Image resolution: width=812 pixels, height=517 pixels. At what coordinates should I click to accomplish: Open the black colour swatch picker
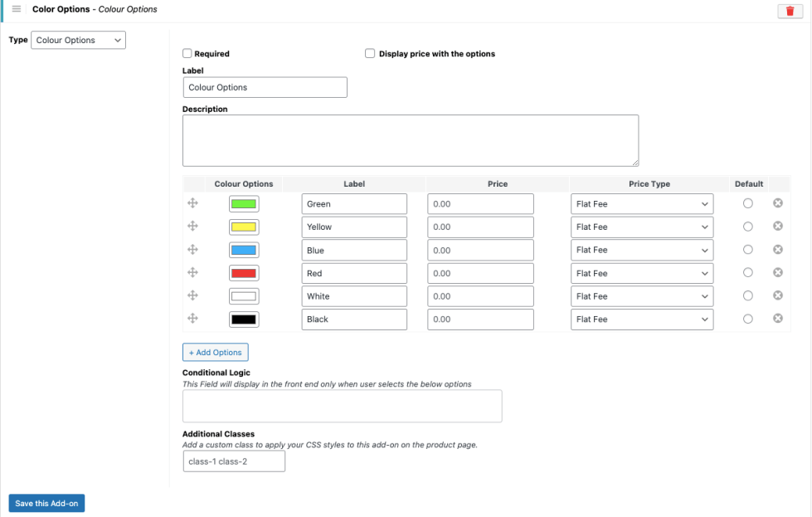[244, 319]
